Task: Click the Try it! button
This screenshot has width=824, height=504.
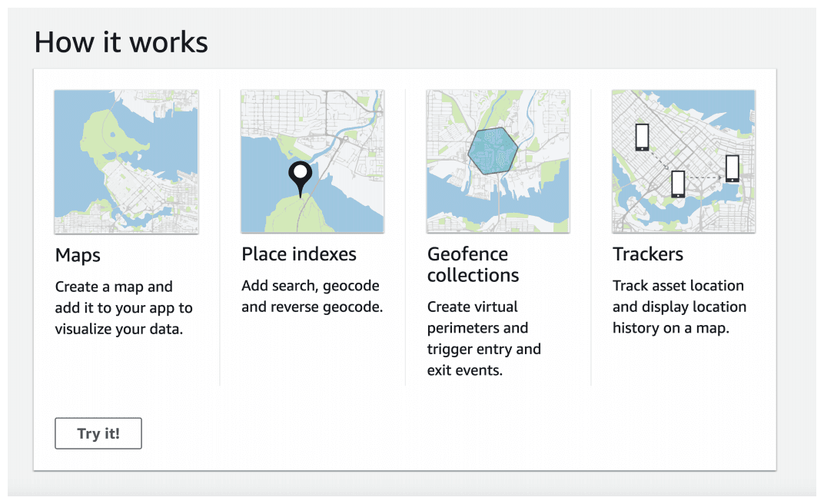Action: [x=98, y=433]
